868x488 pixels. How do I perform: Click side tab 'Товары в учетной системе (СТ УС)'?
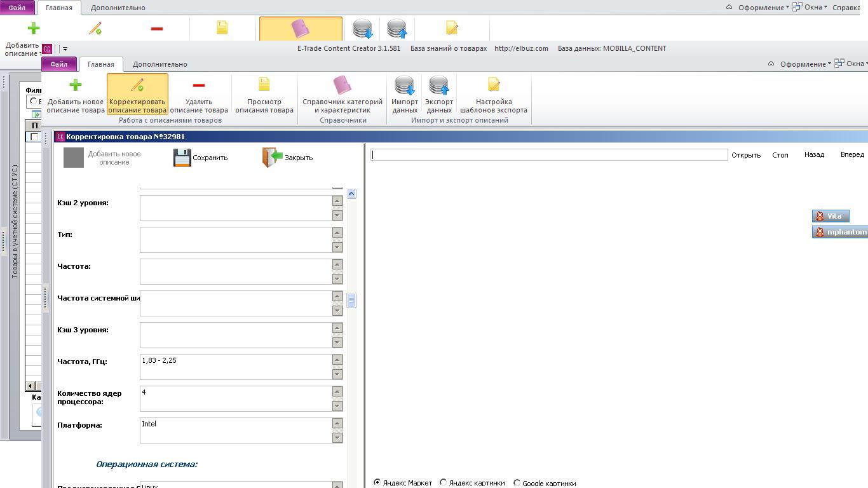pyautogui.click(x=15, y=222)
